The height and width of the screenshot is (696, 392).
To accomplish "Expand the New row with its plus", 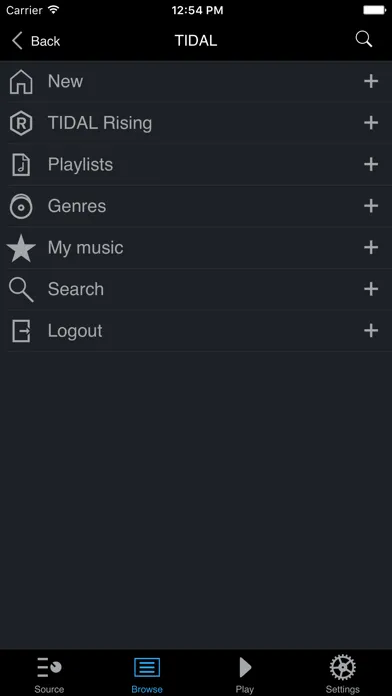I will 371,81.
